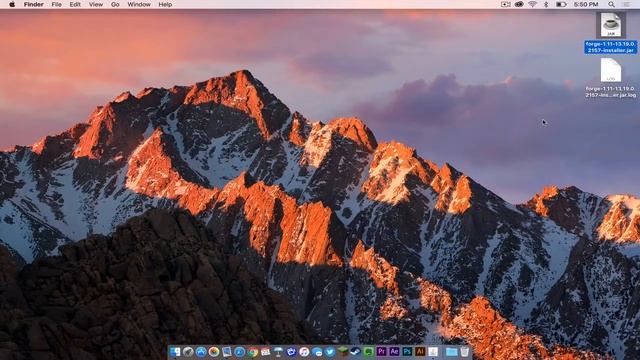Open the Window menu
Image resolution: width=640 pixels, height=360 pixels.
[x=139, y=4]
